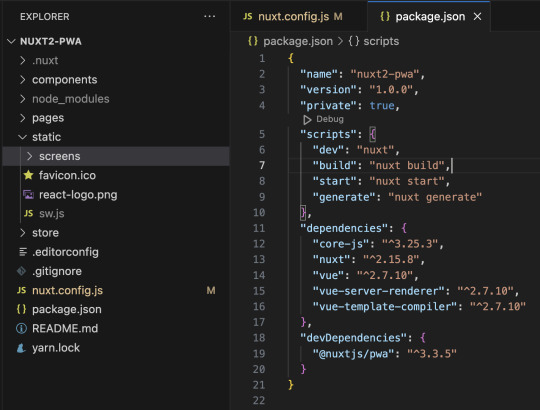This screenshot has width=540, height=410.
Task: Click the Debug code lens link
Action: (x=330, y=119)
